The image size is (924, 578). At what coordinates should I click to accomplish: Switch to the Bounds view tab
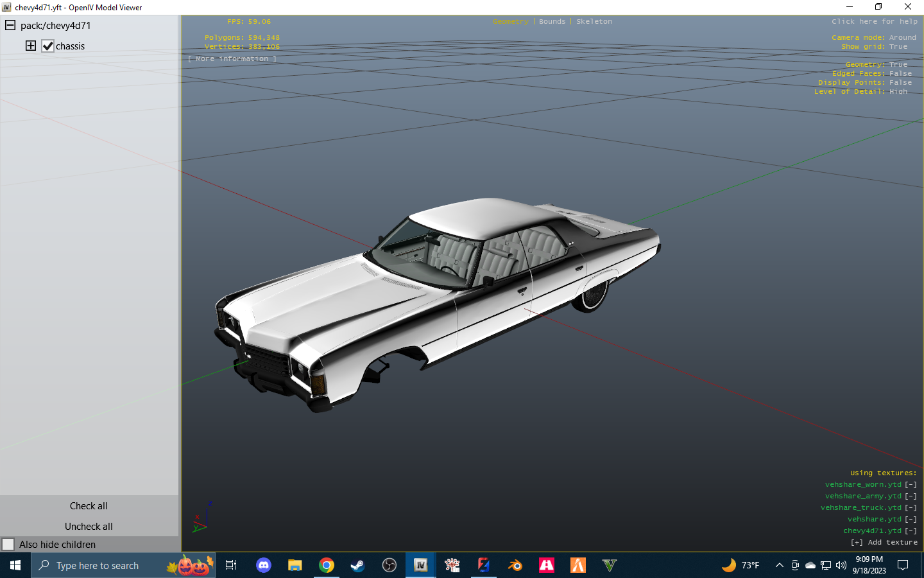point(552,22)
